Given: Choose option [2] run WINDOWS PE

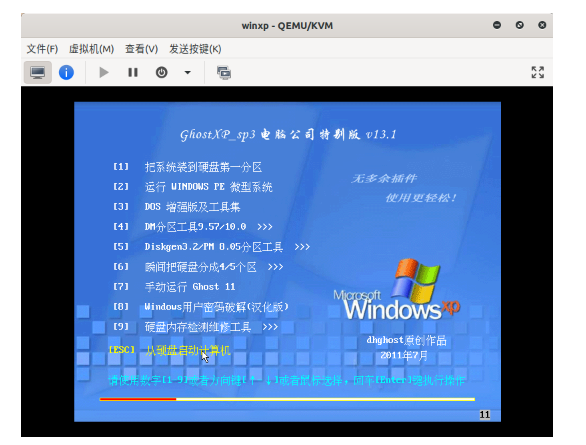Looking at the screenshot, I should click(x=193, y=187).
